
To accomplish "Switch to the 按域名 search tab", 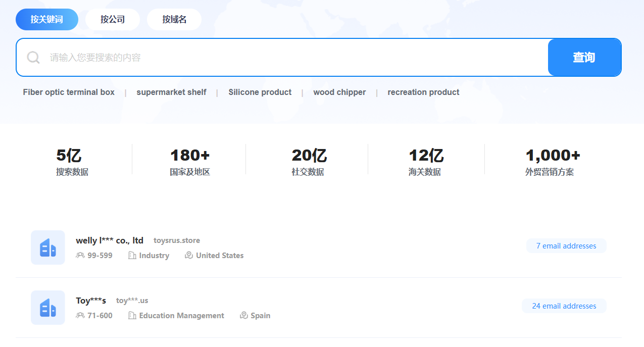I will (174, 20).
